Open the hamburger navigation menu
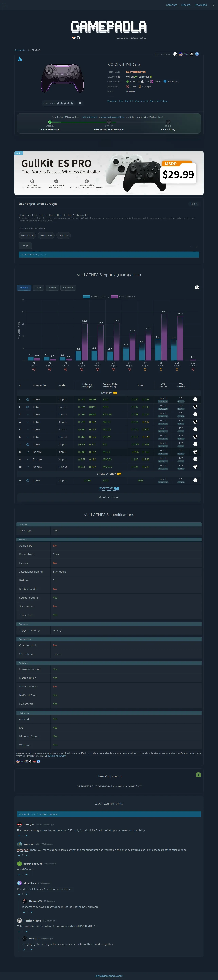218x980 pixels. click(x=4, y=5)
